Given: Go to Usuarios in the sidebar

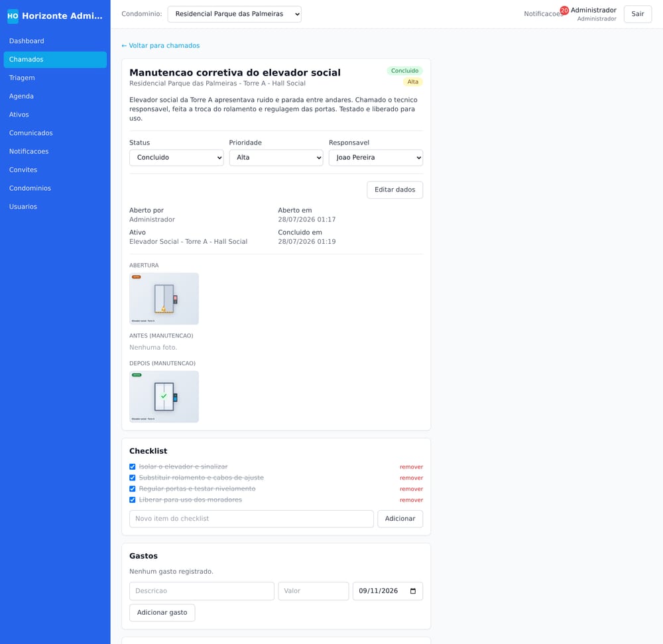Looking at the screenshot, I should tap(55, 207).
